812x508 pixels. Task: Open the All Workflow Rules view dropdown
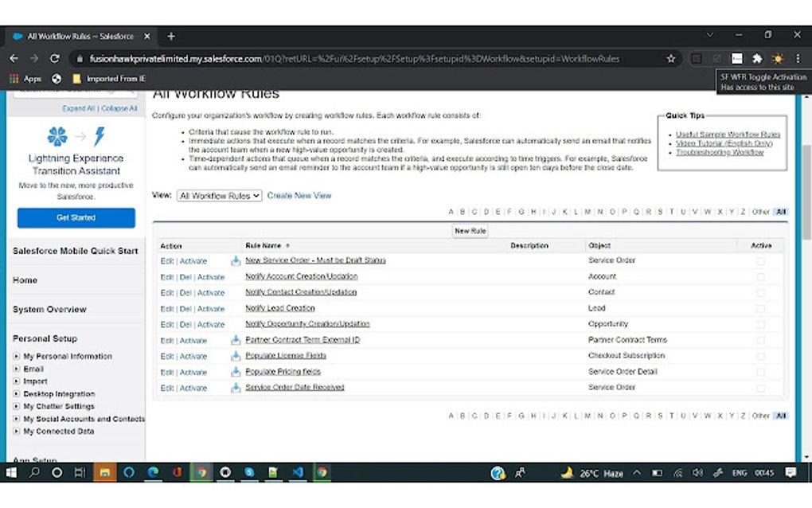[x=218, y=195]
